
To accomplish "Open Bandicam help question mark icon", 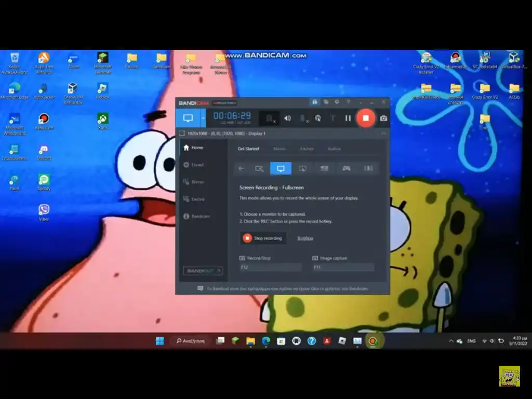I will coord(348,102).
